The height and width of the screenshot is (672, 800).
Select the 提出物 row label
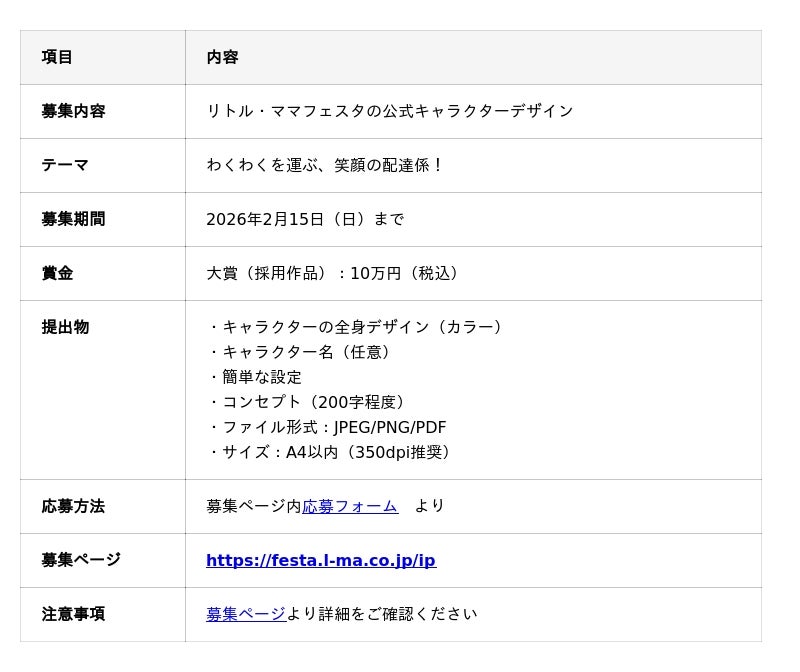[x=65, y=327]
